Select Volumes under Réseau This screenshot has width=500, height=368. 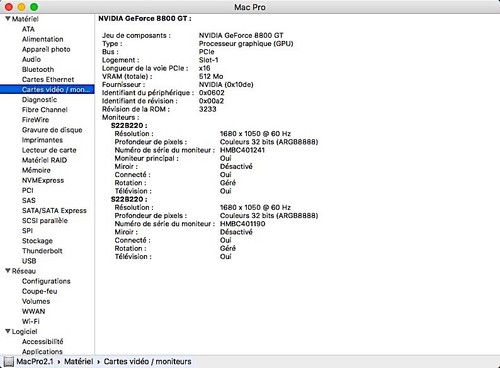tap(36, 301)
